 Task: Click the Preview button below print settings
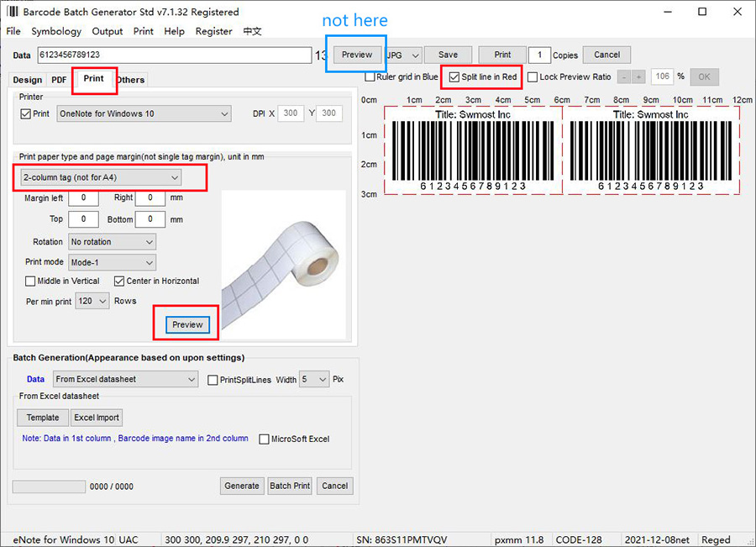click(187, 324)
